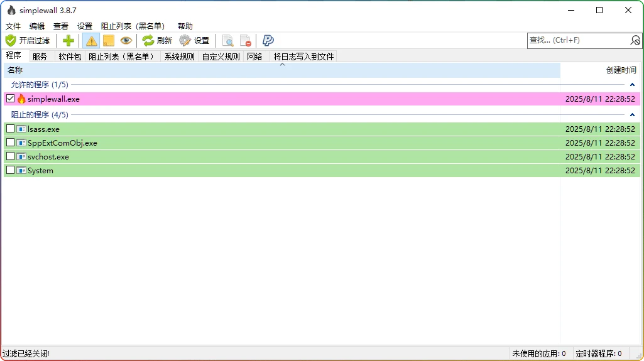The width and height of the screenshot is (644, 361).
Task: Click the svchost.exe program icon
Action: tap(21, 157)
